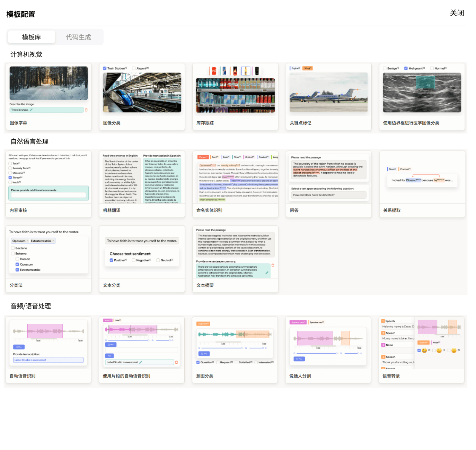Select the 分类法 taxonomy template
This screenshot has width=476, height=450.
(x=49, y=259)
